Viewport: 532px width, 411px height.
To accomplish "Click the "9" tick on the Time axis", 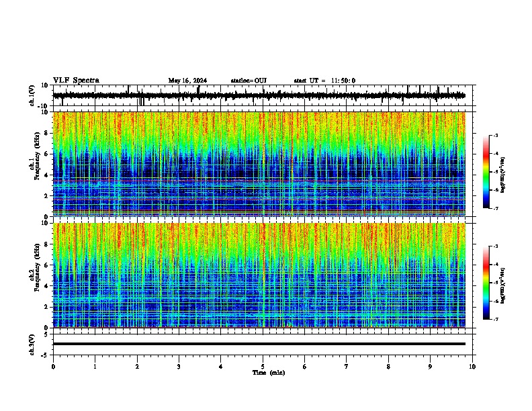I will coord(430,367).
